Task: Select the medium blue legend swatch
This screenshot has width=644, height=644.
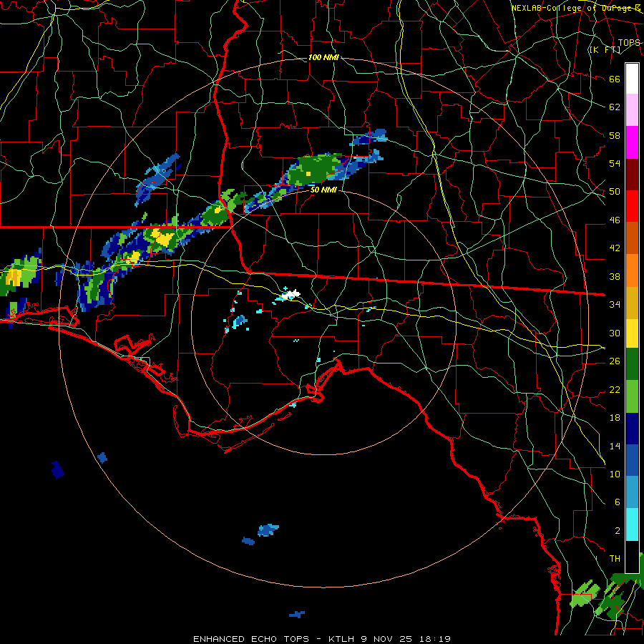Action: (632, 460)
